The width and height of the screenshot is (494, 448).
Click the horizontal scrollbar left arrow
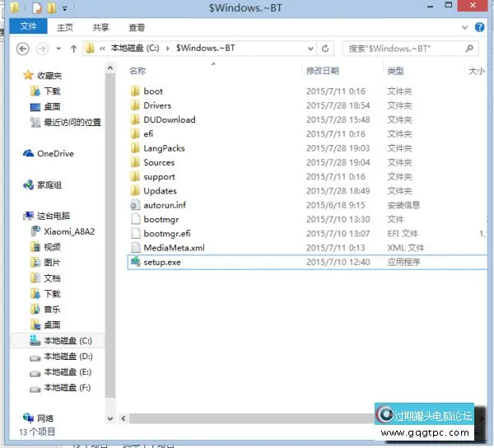click(123, 418)
